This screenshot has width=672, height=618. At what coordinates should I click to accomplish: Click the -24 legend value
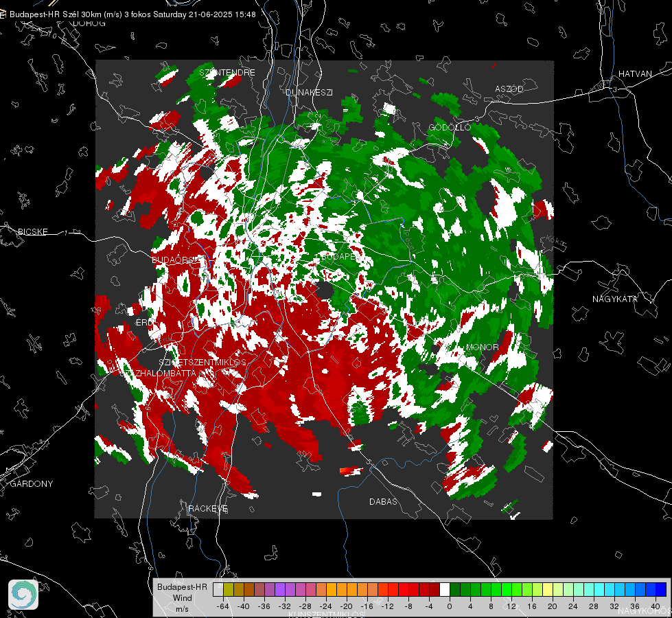click(x=326, y=606)
